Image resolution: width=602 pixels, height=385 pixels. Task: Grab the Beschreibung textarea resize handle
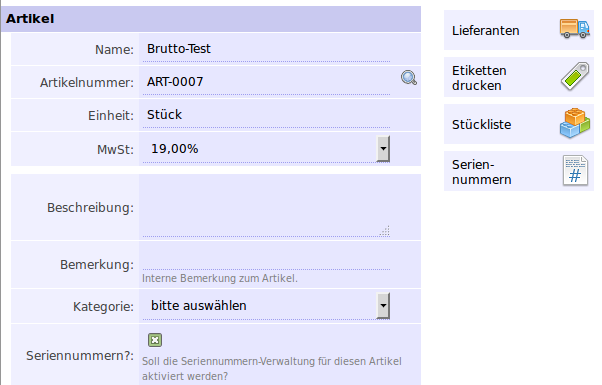click(x=385, y=231)
